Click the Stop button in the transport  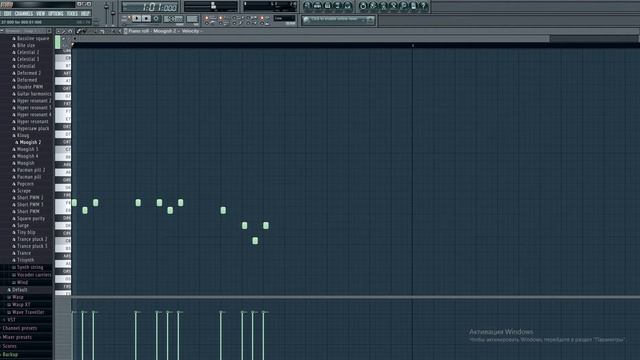tap(146, 18)
